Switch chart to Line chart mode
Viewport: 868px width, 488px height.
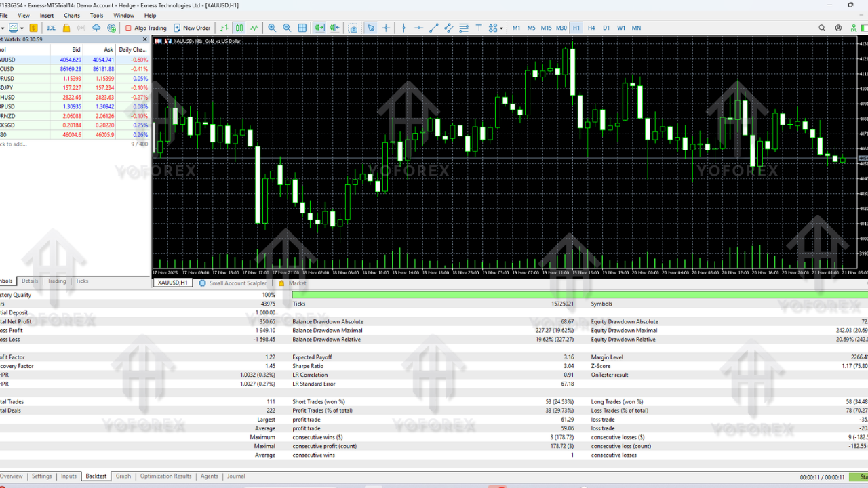[254, 28]
